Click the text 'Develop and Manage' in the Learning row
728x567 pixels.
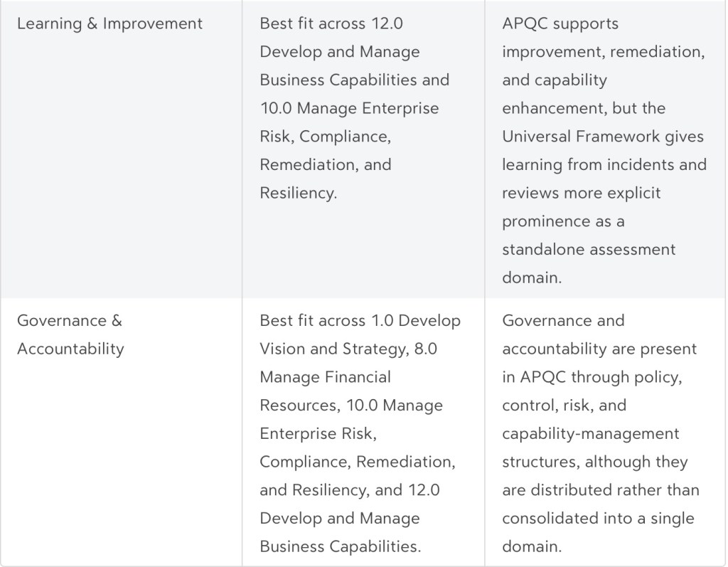point(339,52)
